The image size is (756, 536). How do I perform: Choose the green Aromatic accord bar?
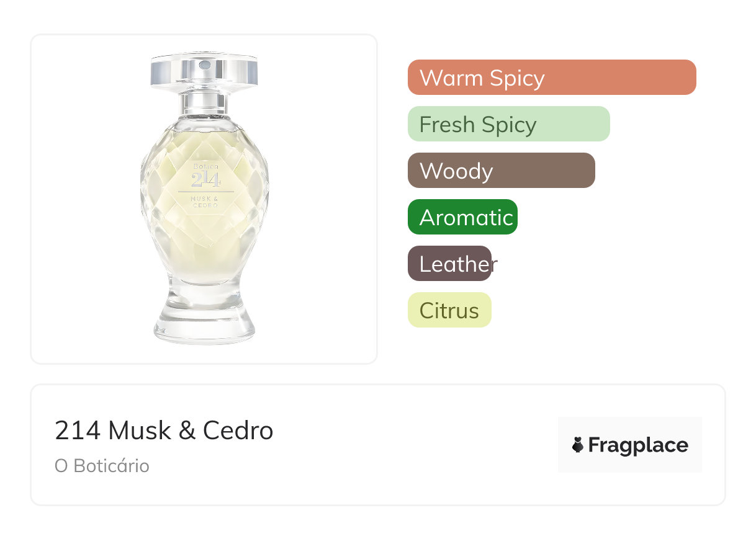pyautogui.click(x=462, y=217)
